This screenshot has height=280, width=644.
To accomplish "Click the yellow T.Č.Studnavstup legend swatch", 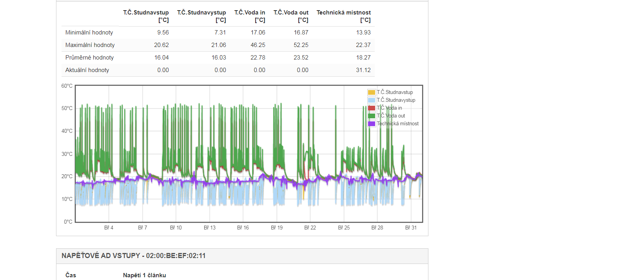I will (x=371, y=92).
